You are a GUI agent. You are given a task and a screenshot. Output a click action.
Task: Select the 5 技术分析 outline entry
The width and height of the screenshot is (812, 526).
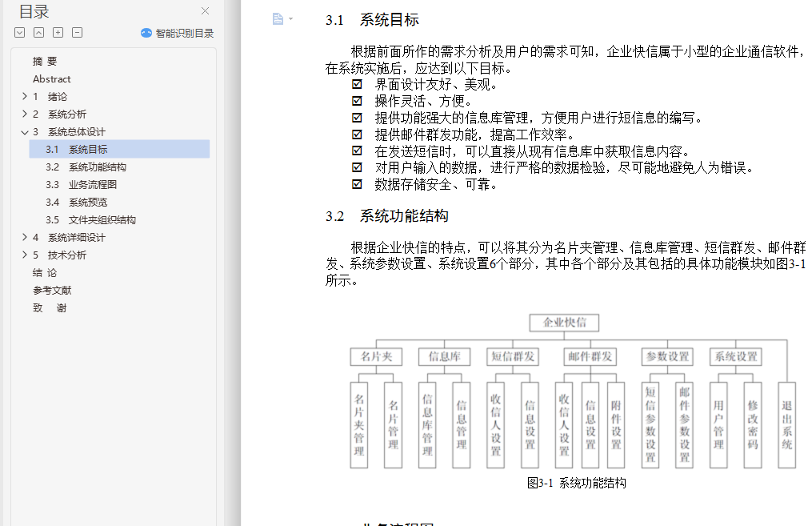pos(59,255)
